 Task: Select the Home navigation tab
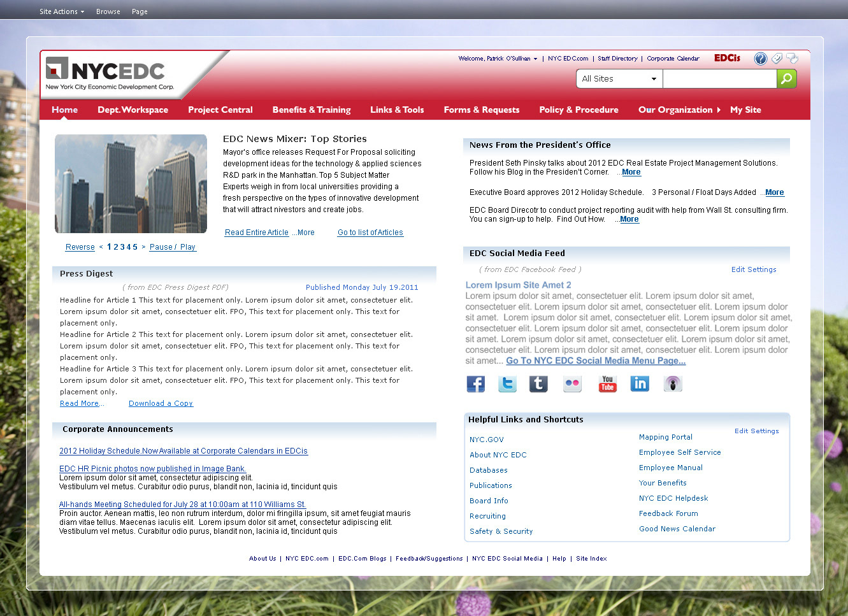[65, 110]
